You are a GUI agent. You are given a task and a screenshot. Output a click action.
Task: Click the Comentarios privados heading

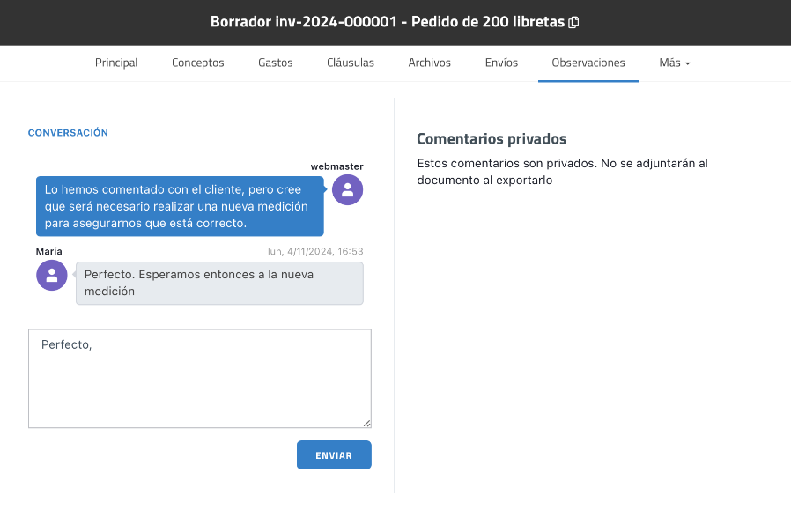(x=491, y=139)
